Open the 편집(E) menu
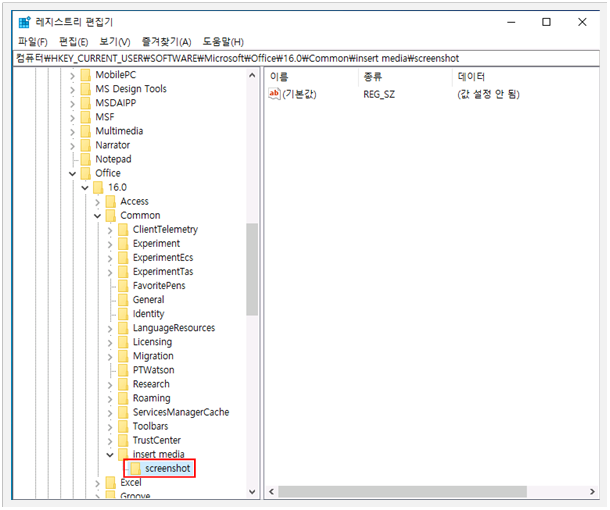The image size is (610, 510). [74, 42]
